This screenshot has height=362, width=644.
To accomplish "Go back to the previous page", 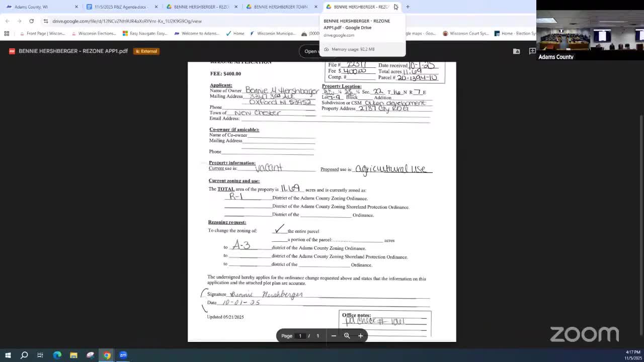I will coord(7,21).
